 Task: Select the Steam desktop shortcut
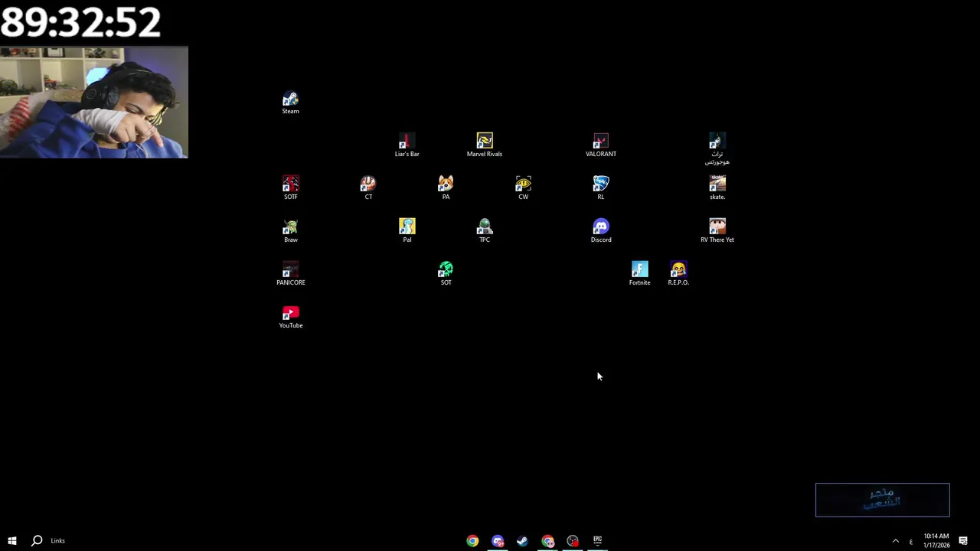[290, 103]
